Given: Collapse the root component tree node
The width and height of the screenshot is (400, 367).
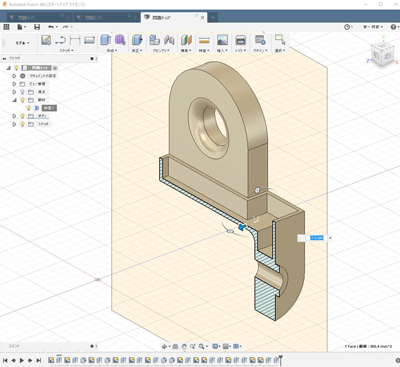Looking at the screenshot, I should click(9, 68).
